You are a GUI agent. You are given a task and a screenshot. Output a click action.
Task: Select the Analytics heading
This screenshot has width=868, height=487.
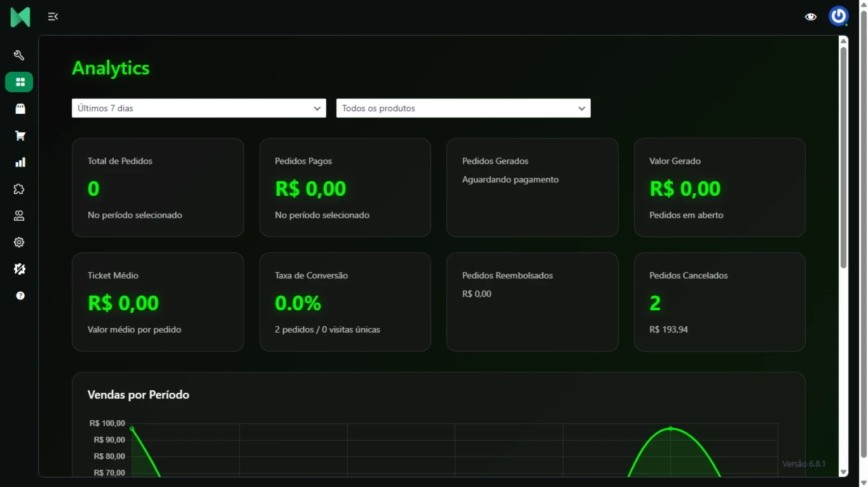pos(110,67)
